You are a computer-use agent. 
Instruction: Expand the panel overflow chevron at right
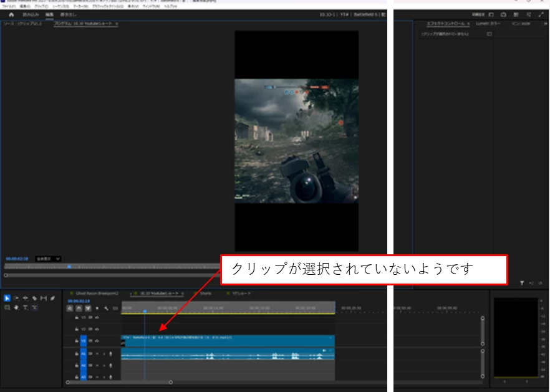click(546, 24)
